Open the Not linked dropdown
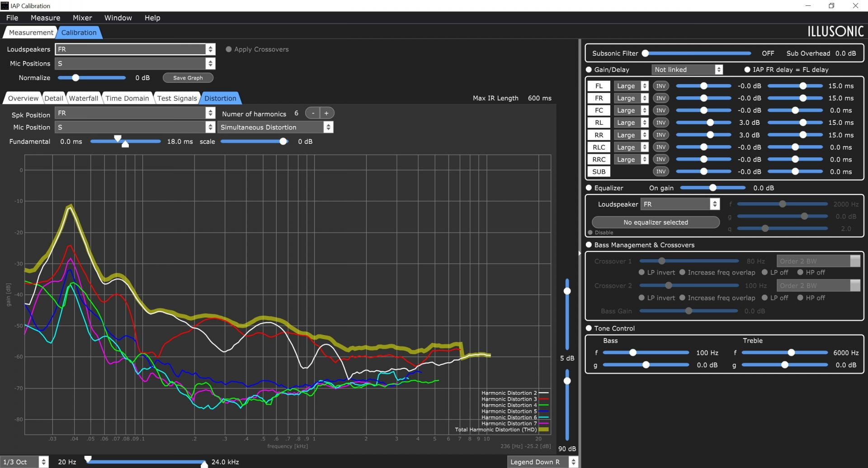The width and height of the screenshot is (868, 468). pyautogui.click(x=687, y=70)
